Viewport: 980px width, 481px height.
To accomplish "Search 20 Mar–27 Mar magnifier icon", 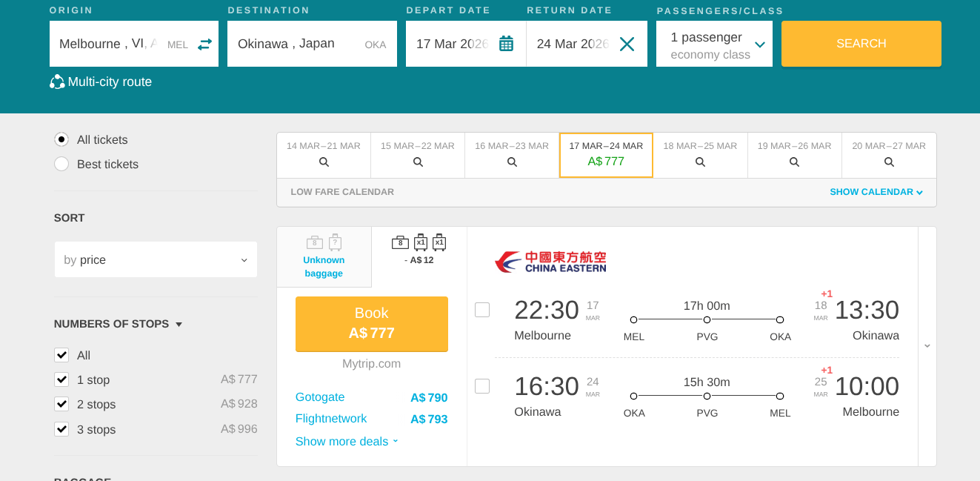I will (x=889, y=162).
